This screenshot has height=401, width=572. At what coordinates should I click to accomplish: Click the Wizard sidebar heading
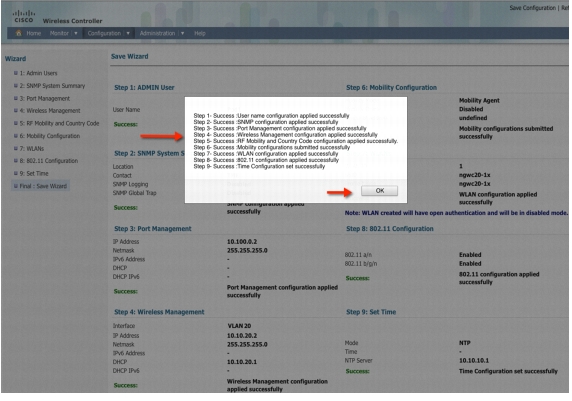(15, 58)
